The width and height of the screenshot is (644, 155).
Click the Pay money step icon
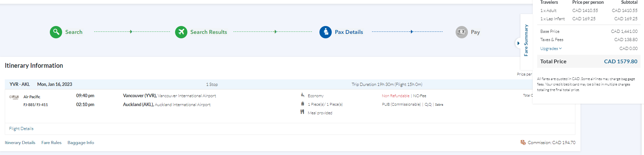pos(461,32)
